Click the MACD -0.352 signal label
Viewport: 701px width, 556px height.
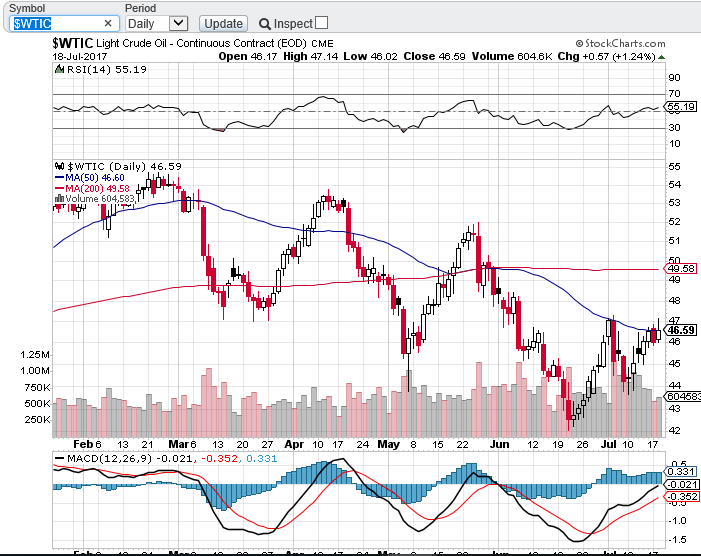tap(682, 497)
